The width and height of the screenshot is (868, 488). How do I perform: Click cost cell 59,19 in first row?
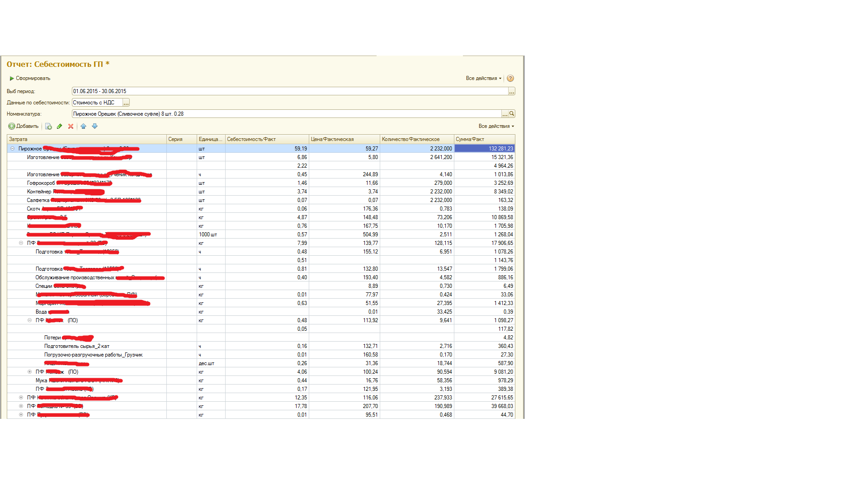point(267,149)
